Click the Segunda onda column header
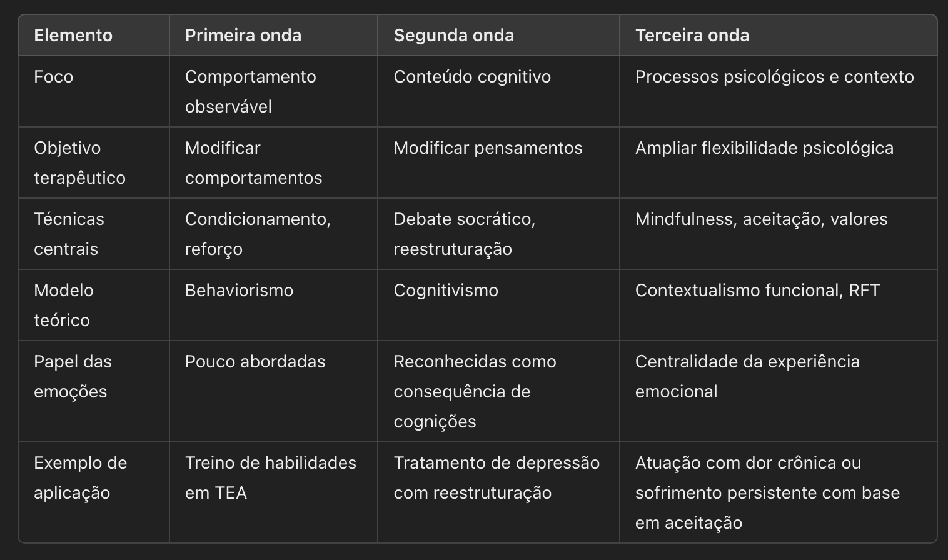Screen dimensions: 948x560 point(498,36)
